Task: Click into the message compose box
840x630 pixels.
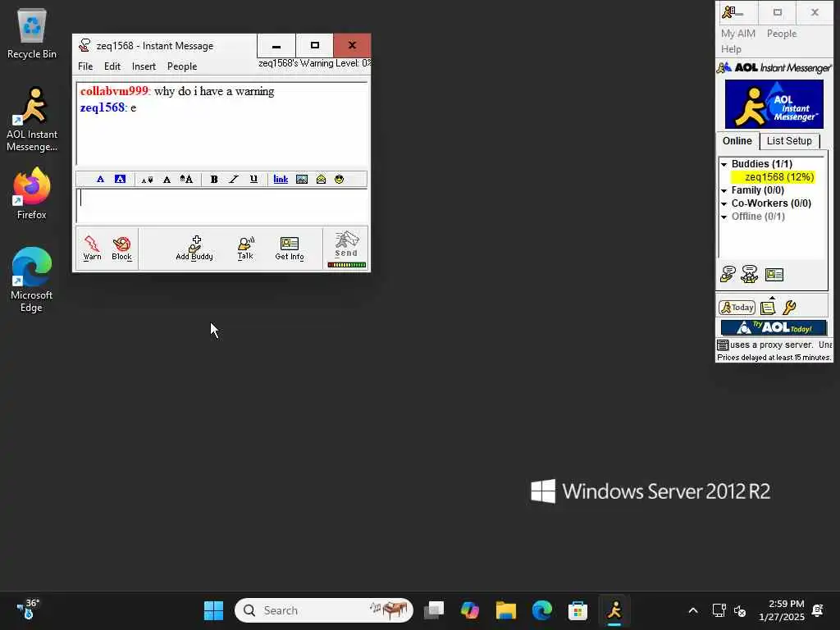Action: point(221,206)
